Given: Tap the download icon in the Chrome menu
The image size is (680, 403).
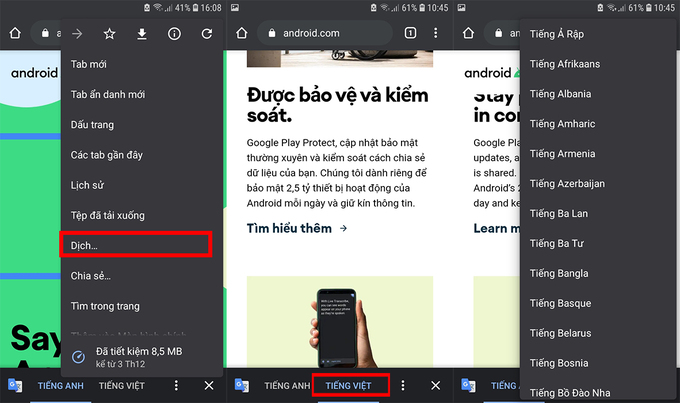Looking at the screenshot, I should pos(142,33).
